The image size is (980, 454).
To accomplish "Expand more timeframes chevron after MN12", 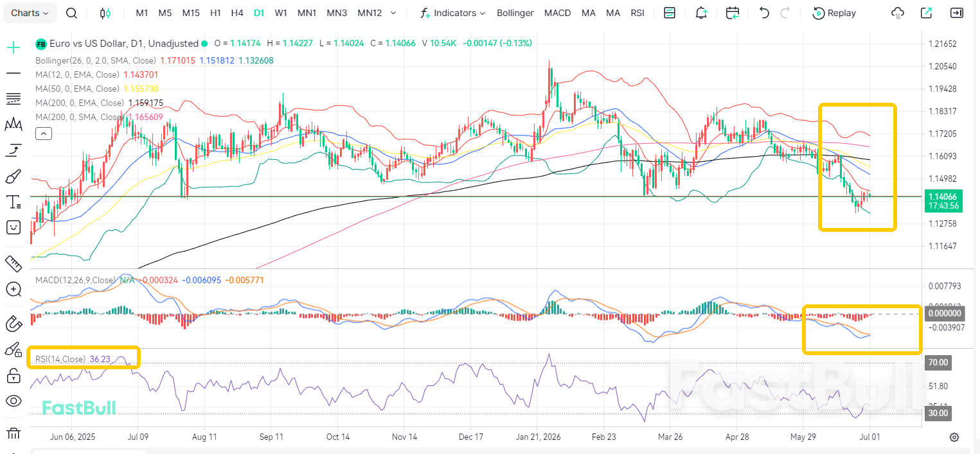I will click(x=393, y=13).
